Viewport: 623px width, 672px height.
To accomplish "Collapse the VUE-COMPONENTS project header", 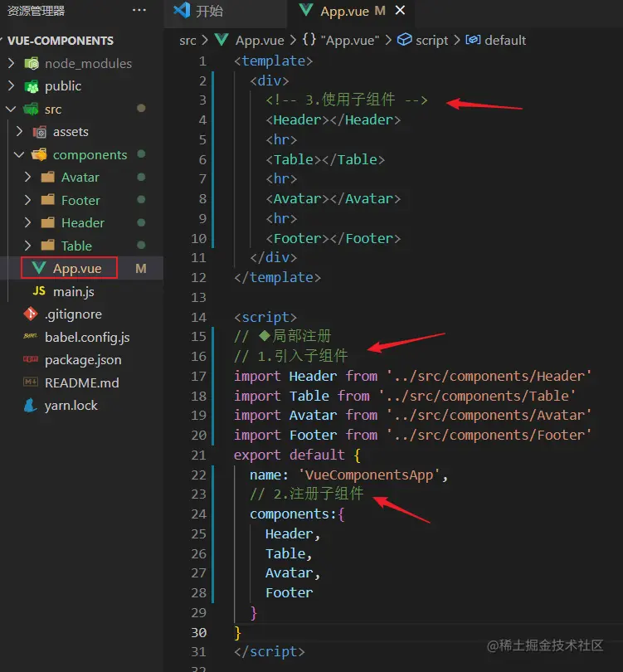I will (x=60, y=41).
